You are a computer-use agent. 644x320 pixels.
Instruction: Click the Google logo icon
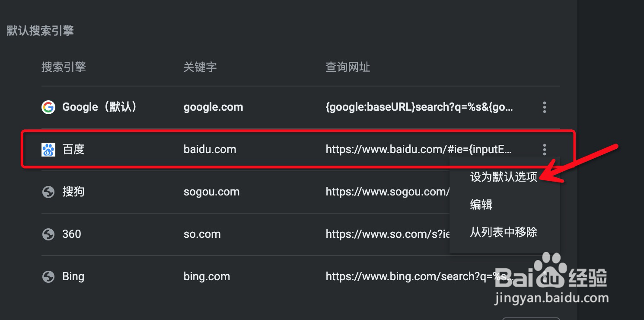click(48, 107)
